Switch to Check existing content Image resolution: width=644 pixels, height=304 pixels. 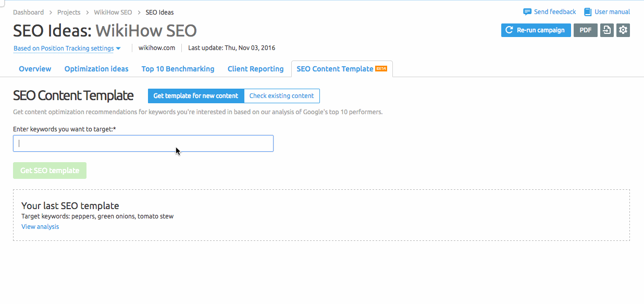click(282, 96)
